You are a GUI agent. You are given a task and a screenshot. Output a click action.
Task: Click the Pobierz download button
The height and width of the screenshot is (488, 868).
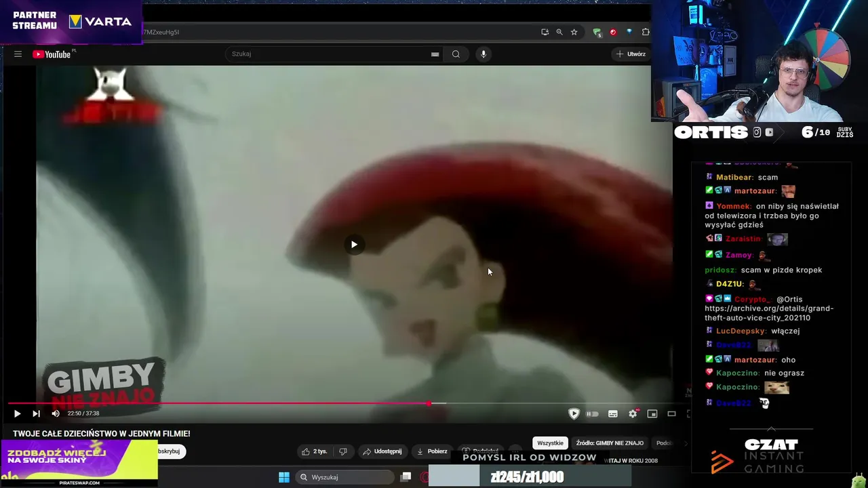(x=432, y=451)
